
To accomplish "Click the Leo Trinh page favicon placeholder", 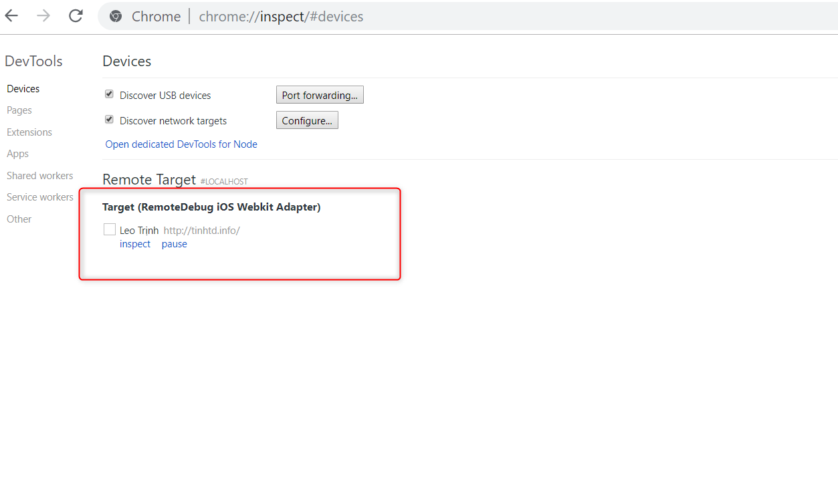I will [110, 229].
